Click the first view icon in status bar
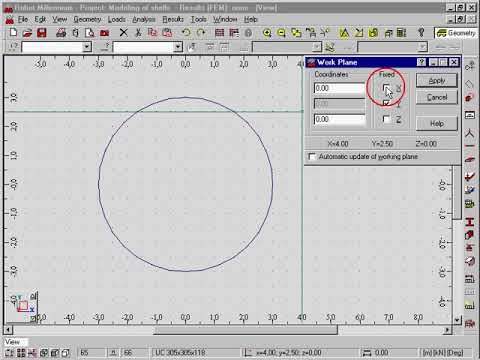Image resolution: width=480 pixels, height=360 pixels. click(x=9, y=353)
